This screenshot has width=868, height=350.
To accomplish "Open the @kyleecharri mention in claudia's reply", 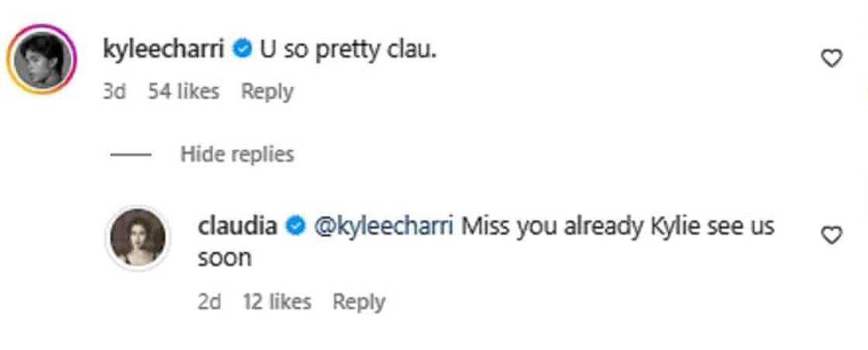I will click(383, 227).
